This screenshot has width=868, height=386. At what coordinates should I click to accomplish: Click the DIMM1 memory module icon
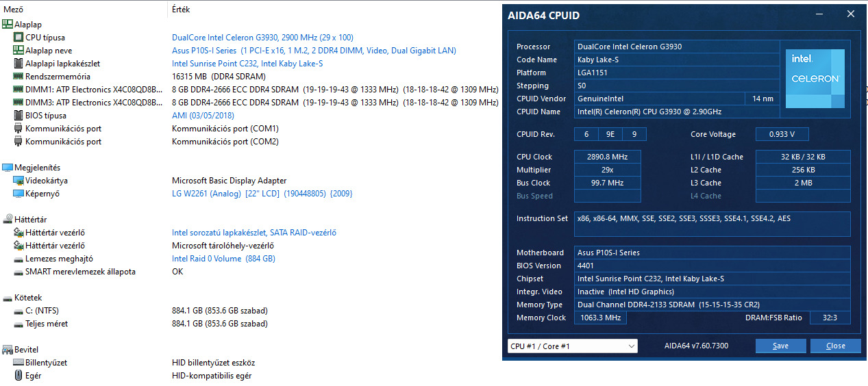pyautogui.click(x=18, y=90)
